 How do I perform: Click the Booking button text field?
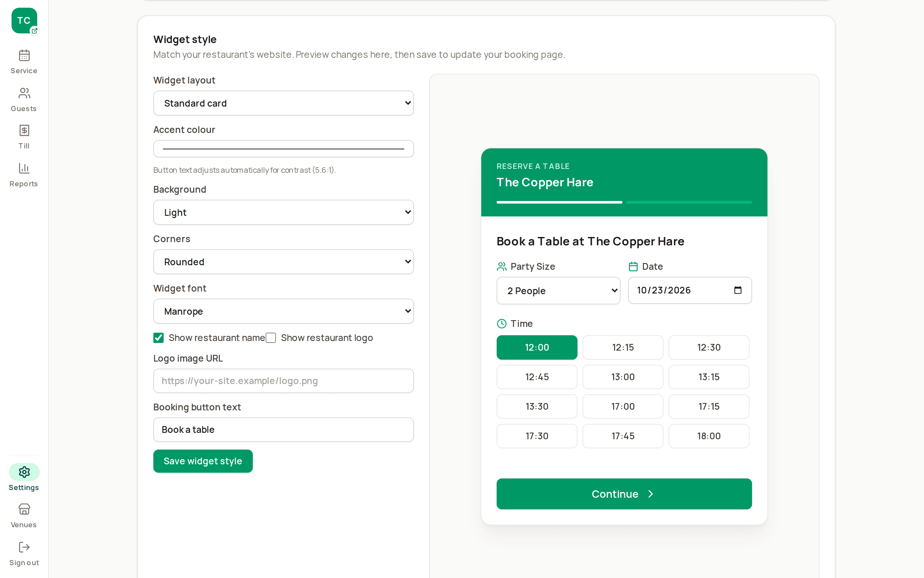coord(283,430)
